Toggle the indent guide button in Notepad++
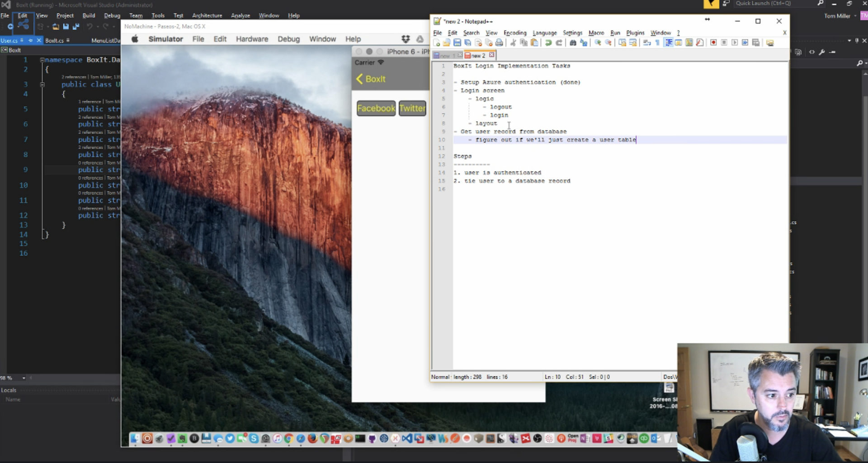Image resolution: width=868 pixels, height=463 pixels. [x=668, y=43]
